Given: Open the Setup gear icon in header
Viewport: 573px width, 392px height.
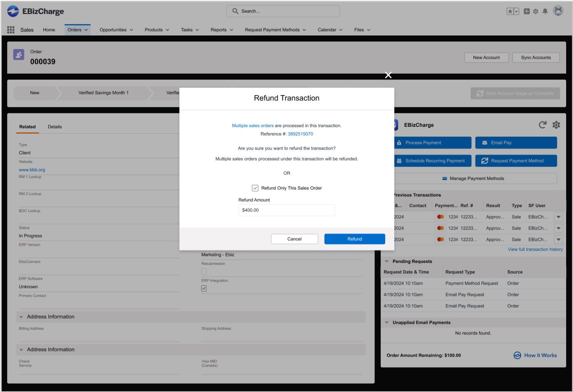Looking at the screenshot, I should click(536, 11).
